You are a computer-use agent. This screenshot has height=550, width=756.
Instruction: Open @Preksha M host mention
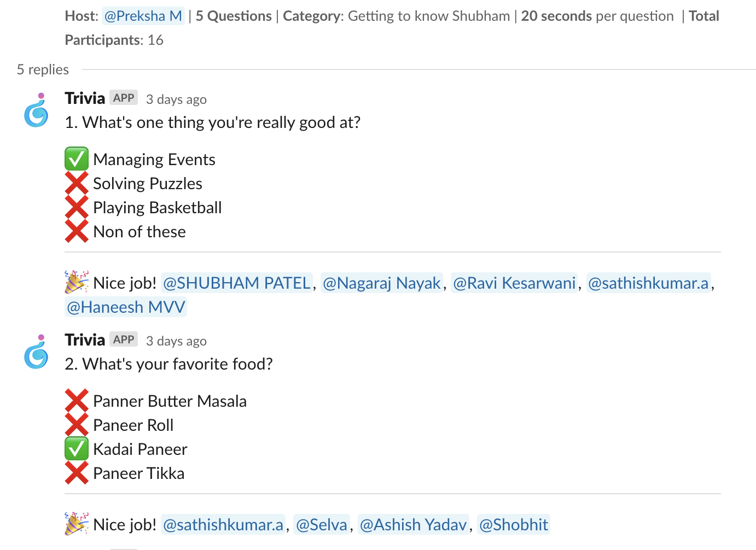point(143,16)
